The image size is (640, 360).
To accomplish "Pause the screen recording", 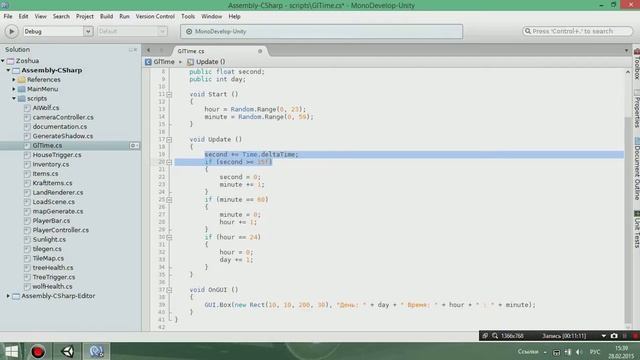I will click(624, 336).
